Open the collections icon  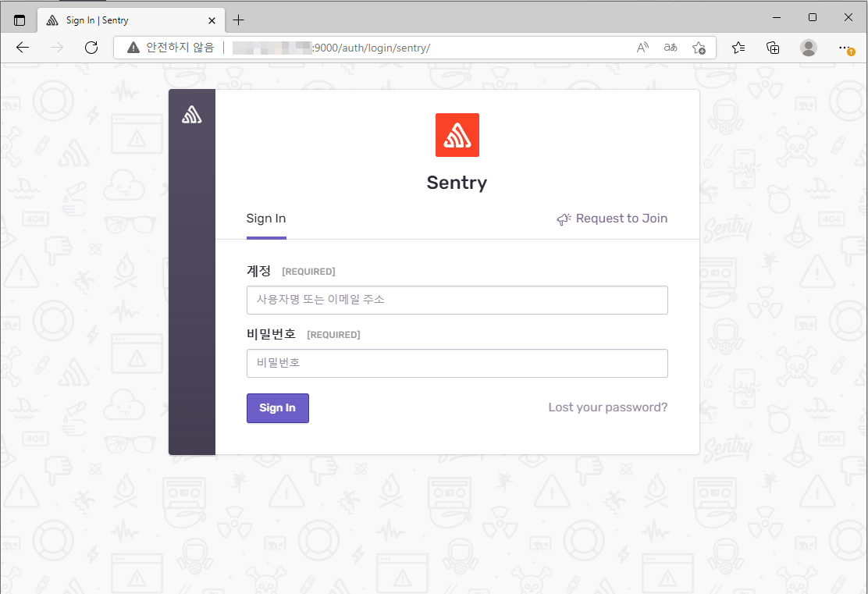773,48
